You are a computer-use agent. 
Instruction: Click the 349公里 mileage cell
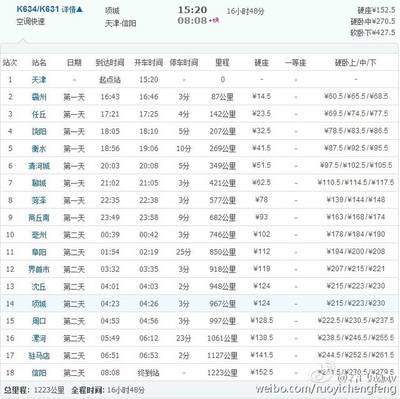223,166
